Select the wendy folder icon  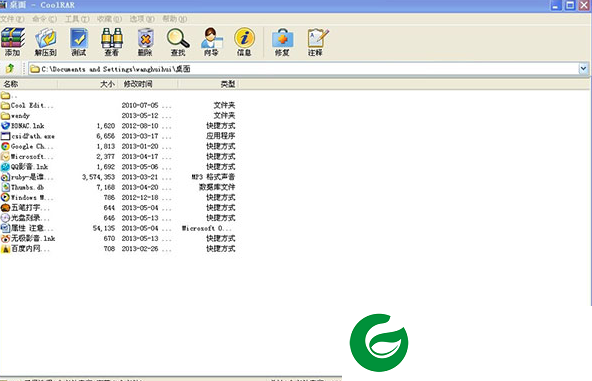pos(5,116)
